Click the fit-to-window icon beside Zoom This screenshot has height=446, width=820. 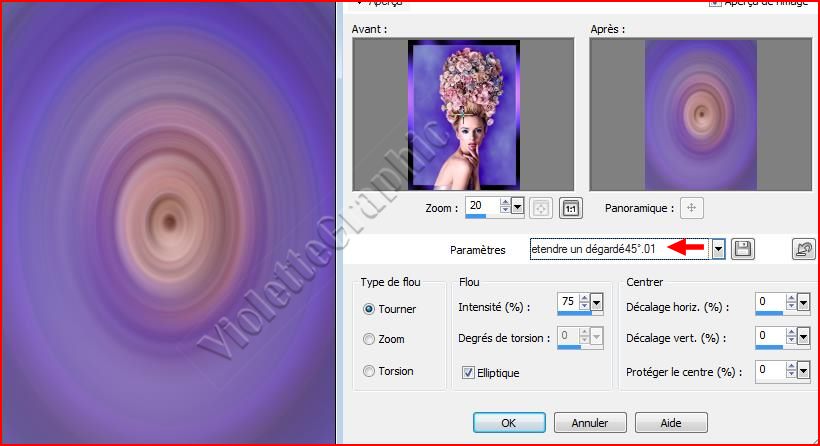tap(540, 208)
